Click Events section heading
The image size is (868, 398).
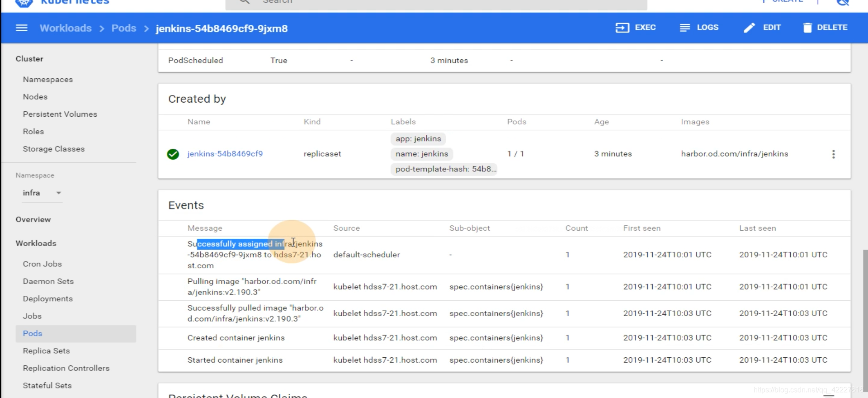pyautogui.click(x=186, y=205)
